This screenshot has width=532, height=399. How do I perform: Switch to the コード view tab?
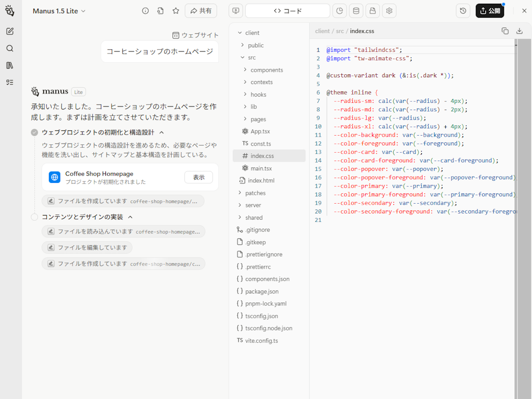pos(288,10)
